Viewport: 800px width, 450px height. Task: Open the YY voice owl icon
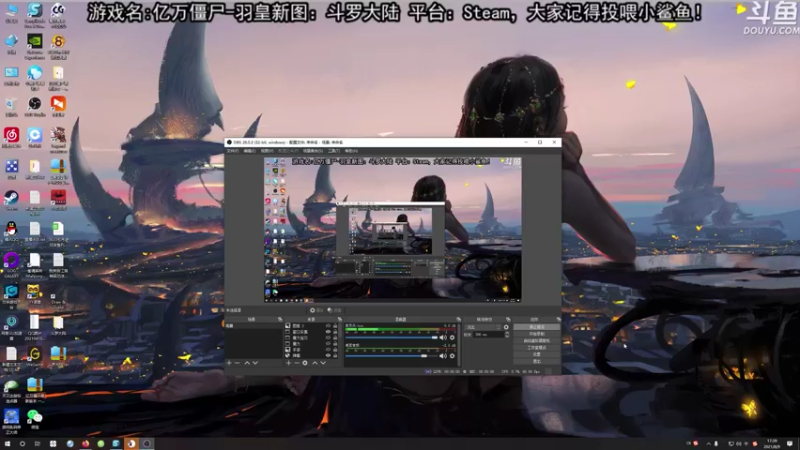click(x=35, y=292)
